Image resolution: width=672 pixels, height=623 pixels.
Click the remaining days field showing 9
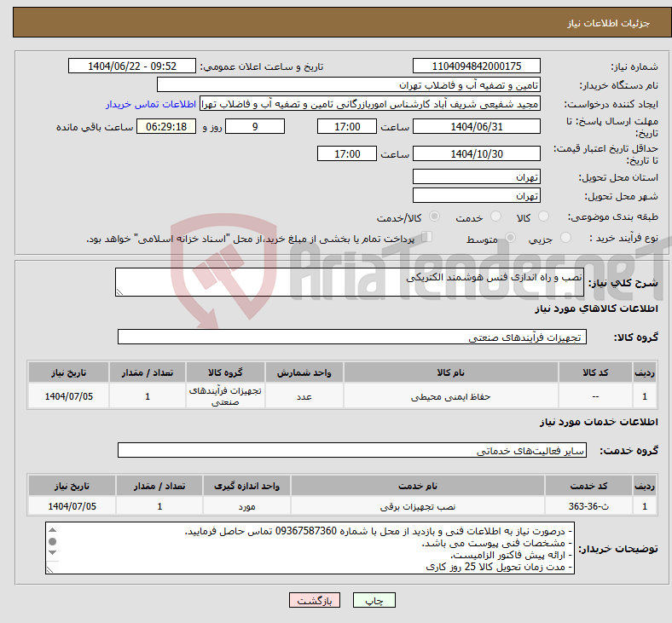(x=255, y=127)
